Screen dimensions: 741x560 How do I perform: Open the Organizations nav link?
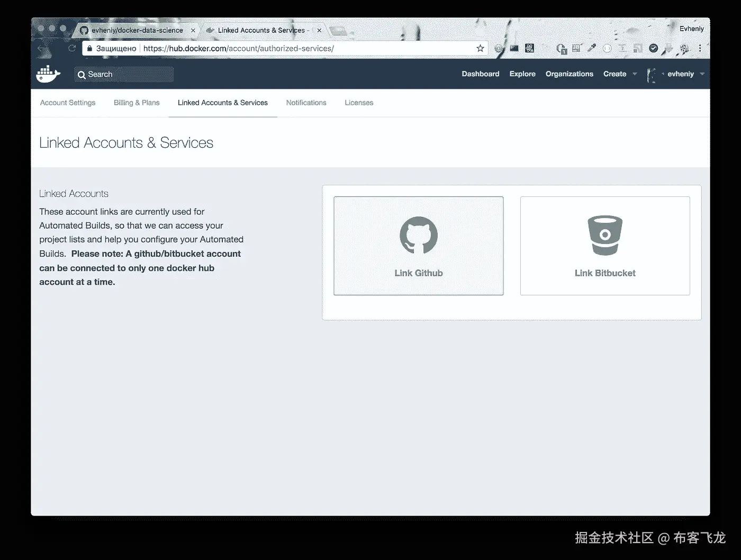coord(570,74)
